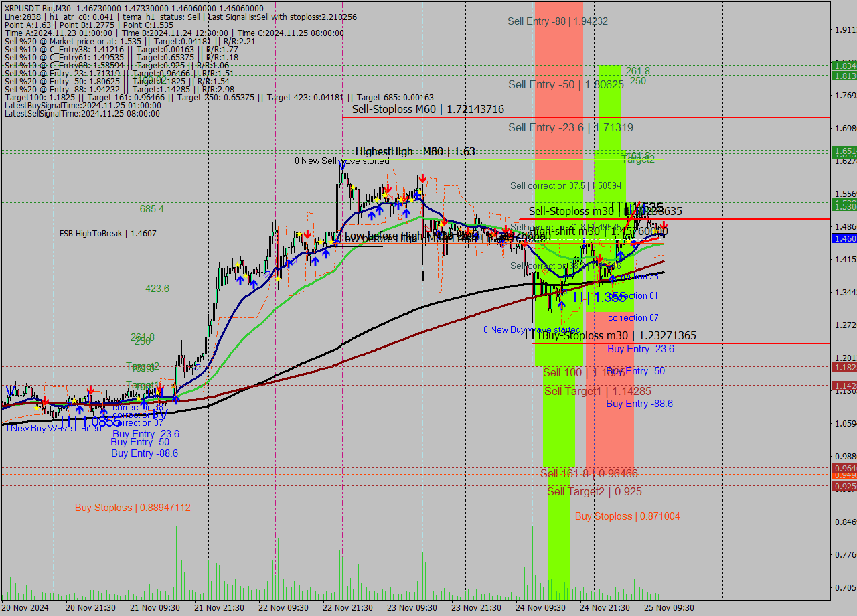
Task: Click the red 1.182 price axis tag
Action: click(844, 368)
